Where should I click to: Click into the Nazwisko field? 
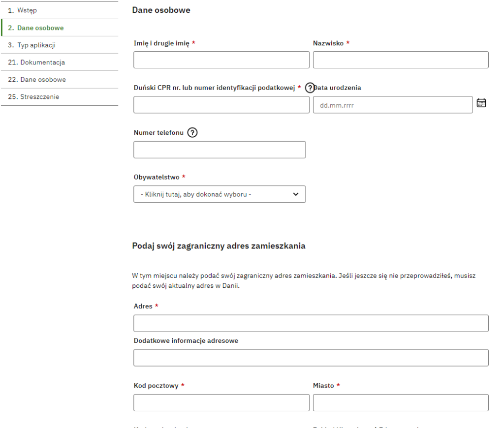[x=401, y=60]
